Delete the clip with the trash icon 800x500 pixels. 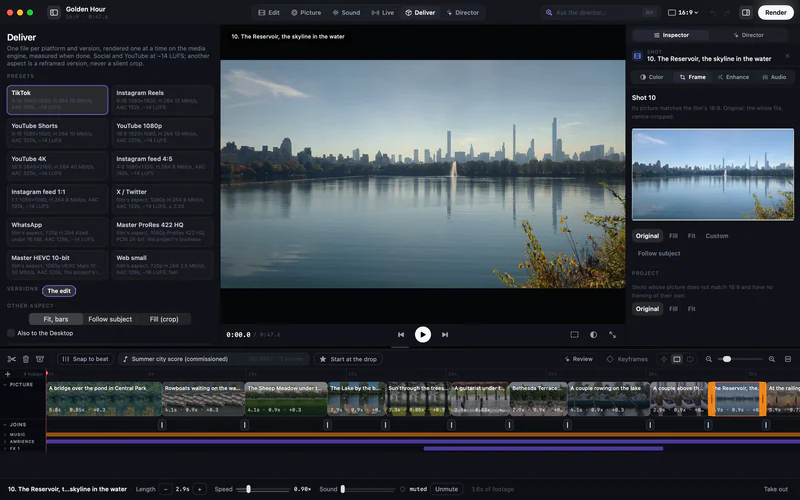pos(26,359)
